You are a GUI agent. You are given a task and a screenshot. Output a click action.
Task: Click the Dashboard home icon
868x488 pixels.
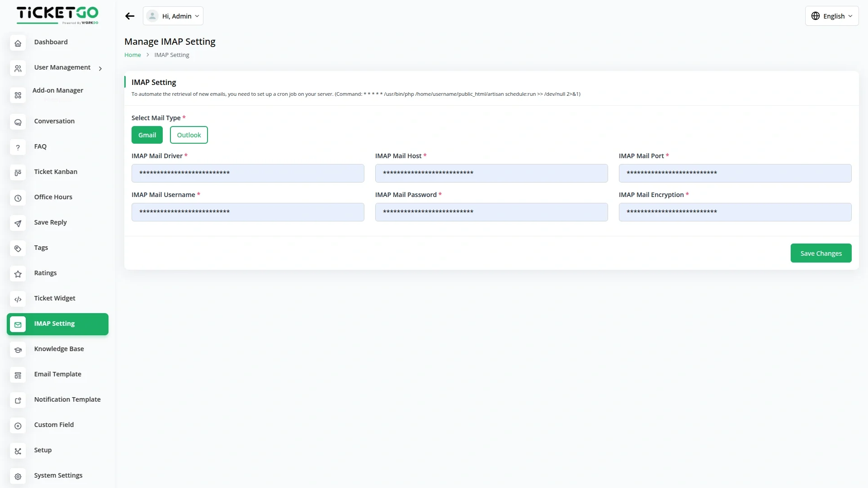pyautogui.click(x=18, y=43)
